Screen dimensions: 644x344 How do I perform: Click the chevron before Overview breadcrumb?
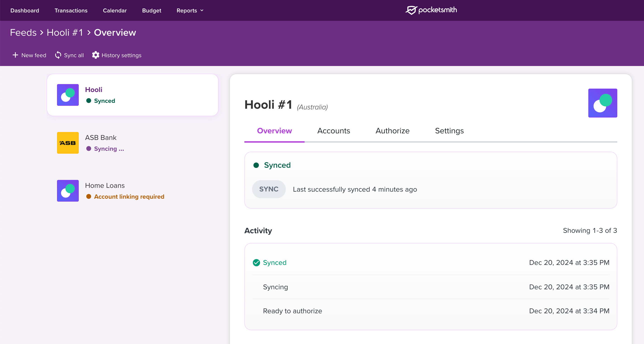point(89,33)
